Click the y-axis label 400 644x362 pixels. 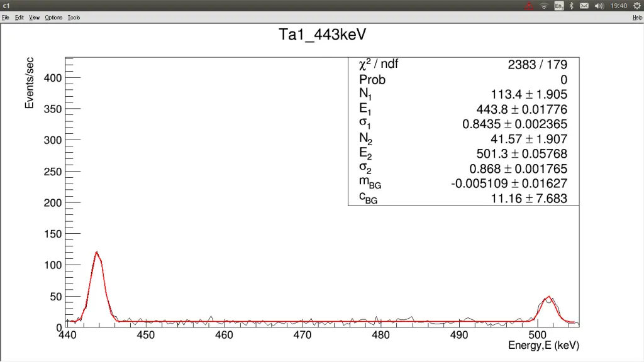tap(53, 78)
